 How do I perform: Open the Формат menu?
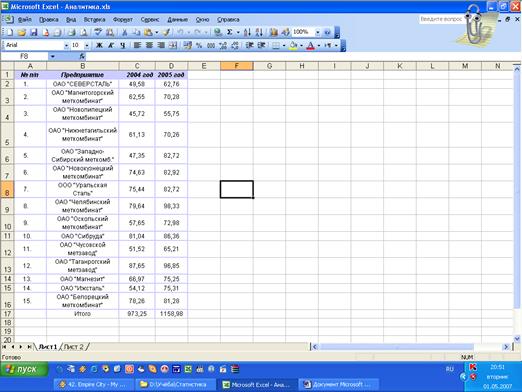(123, 20)
